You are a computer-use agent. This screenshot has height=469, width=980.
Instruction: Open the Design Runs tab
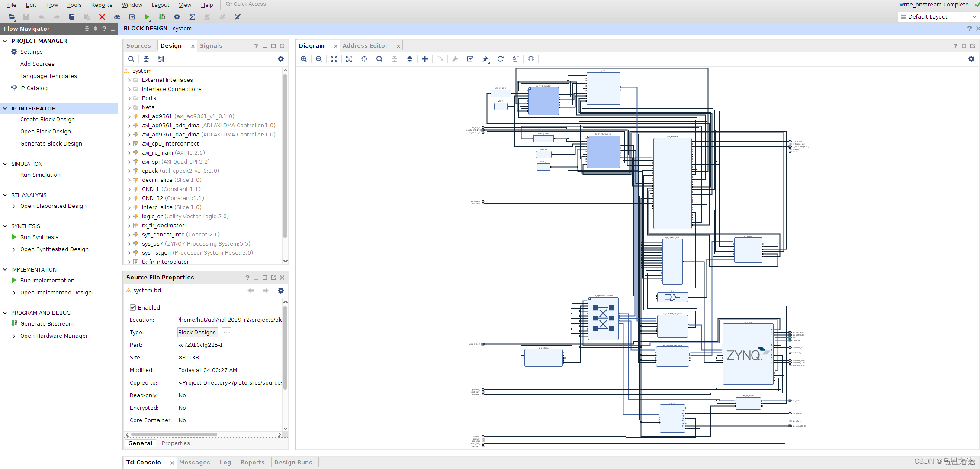tap(293, 462)
